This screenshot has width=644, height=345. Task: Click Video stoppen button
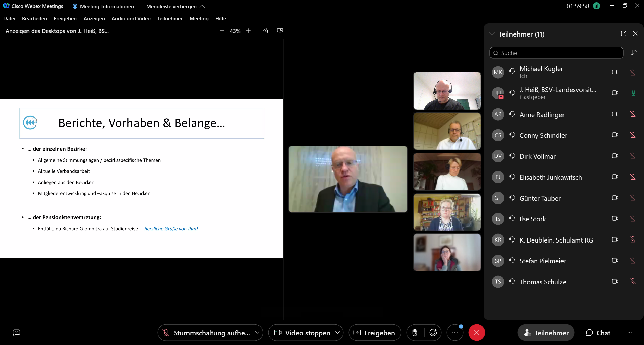[x=302, y=333]
